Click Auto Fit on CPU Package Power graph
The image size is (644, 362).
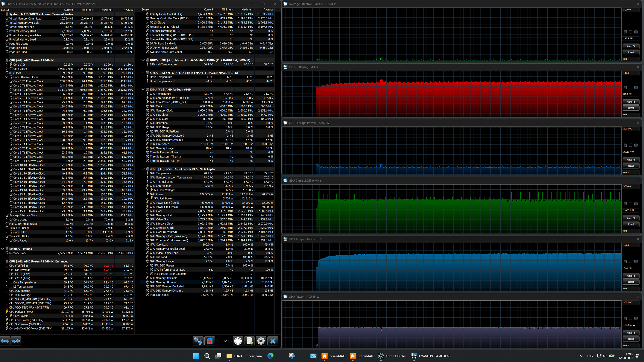pyautogui.click(x=631, y=160)
